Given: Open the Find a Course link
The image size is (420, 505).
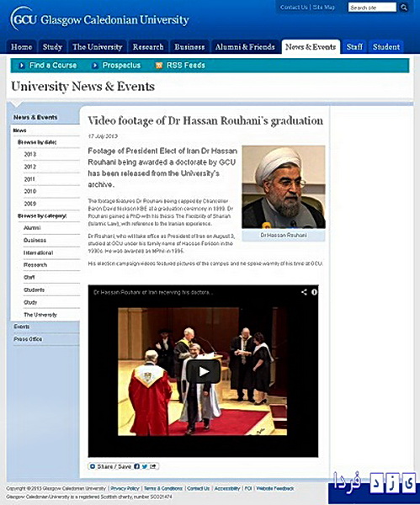Looking at the screenshot, I should [53, 66].
